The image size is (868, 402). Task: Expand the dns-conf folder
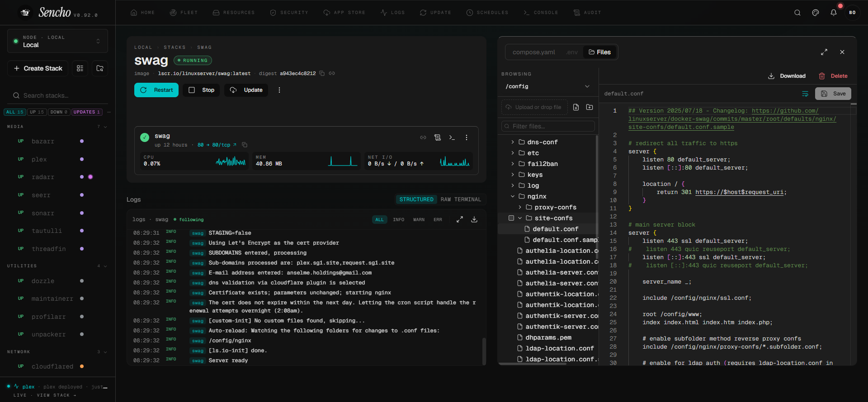[513, 142]
